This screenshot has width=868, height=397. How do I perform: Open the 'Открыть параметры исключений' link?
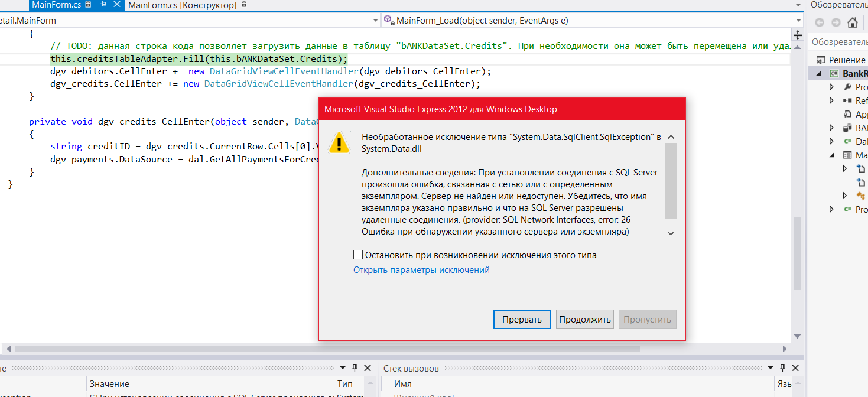[x=421, y=270]
